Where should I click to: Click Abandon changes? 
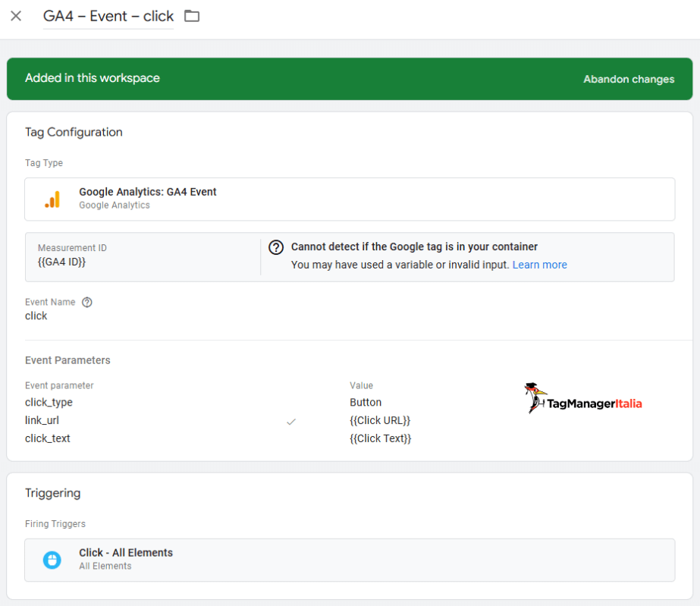point(629,79)
